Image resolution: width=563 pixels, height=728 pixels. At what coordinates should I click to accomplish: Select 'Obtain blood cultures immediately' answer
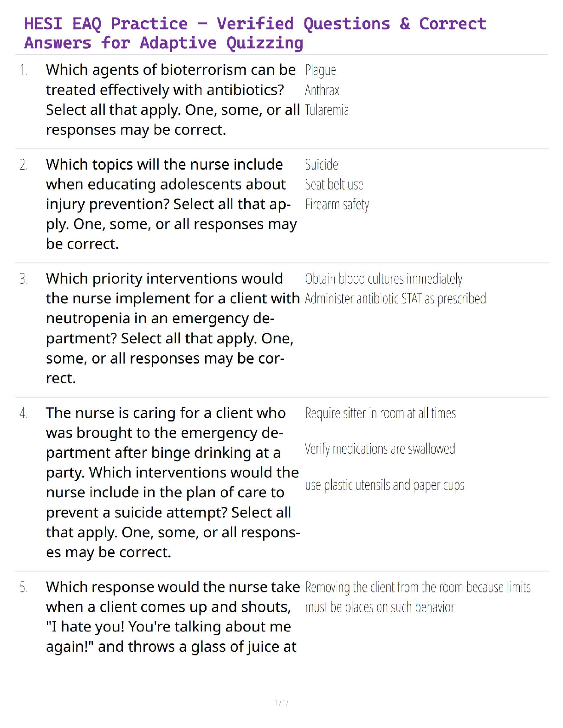pos(384,279)
